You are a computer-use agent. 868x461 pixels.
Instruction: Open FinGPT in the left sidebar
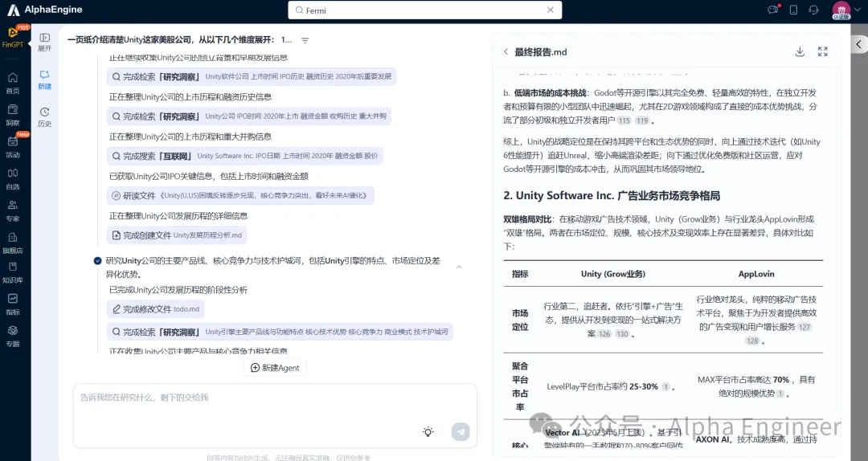[x=13, y=38]
